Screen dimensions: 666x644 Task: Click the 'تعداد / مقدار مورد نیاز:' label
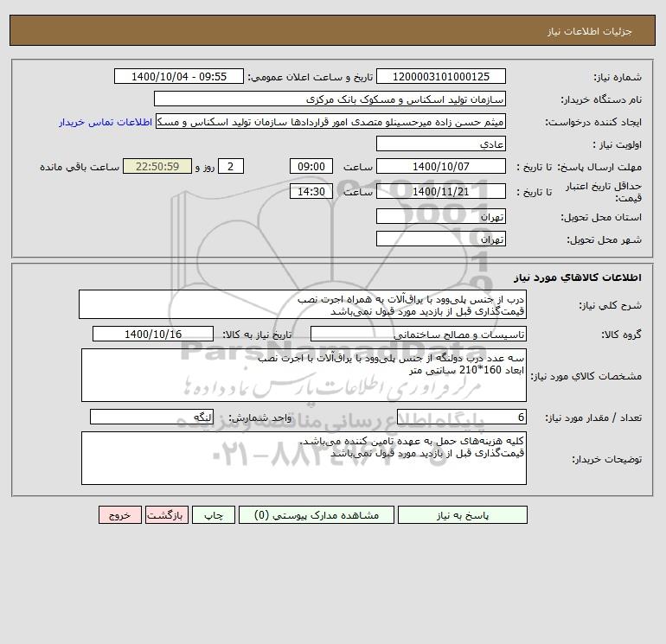click(x=593, y=418)
